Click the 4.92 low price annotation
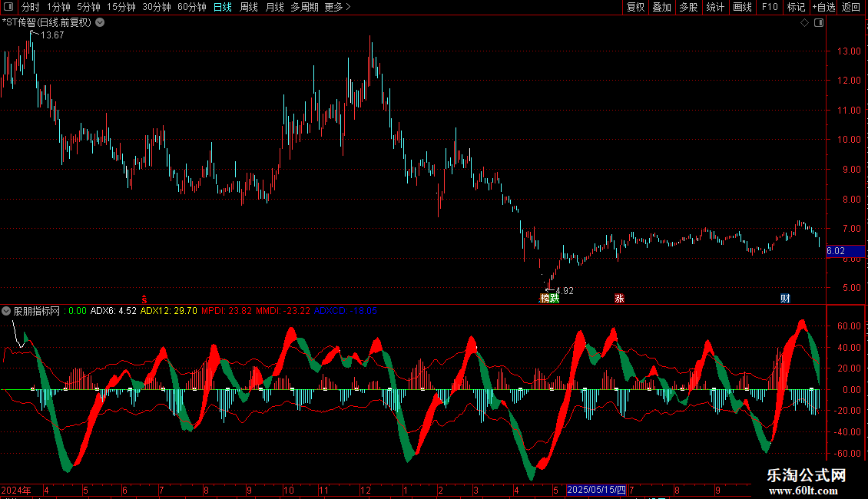Viewport: 868px width, 499px height. (564, 291)
